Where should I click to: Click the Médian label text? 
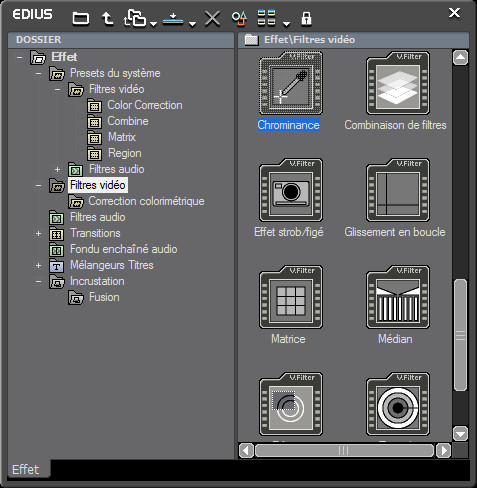click(x=395, y=339)
